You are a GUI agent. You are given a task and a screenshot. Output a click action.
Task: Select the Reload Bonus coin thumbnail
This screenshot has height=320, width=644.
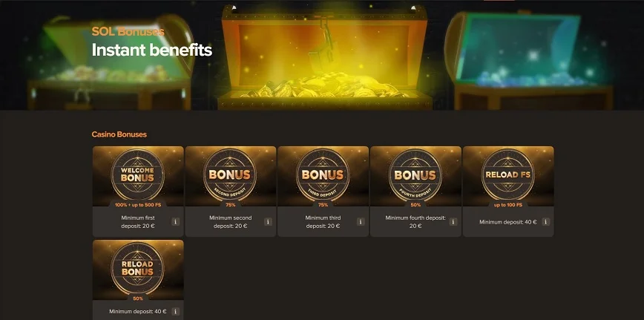(138, 270)
